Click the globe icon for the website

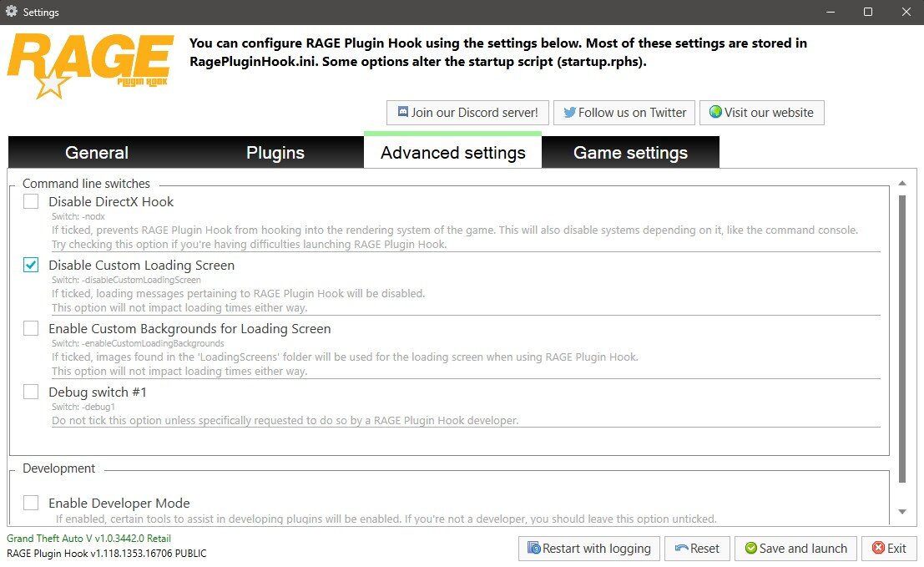pos(715,113)
